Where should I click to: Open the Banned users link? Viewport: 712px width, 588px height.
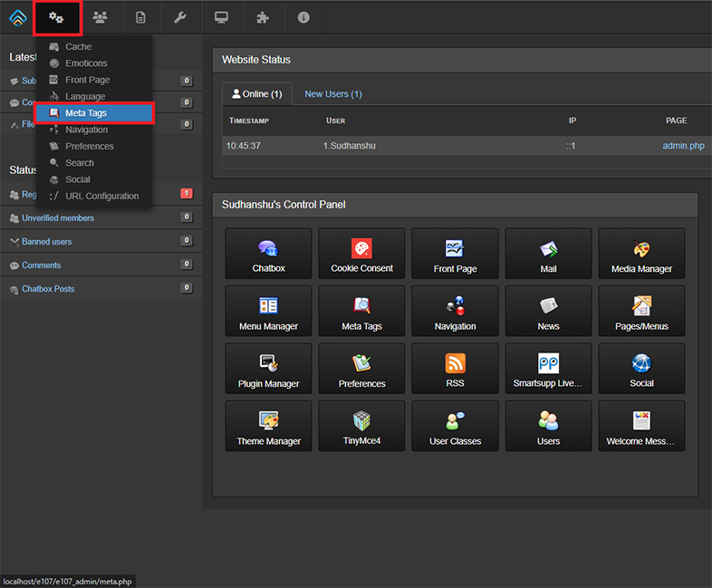pos(47,242)
